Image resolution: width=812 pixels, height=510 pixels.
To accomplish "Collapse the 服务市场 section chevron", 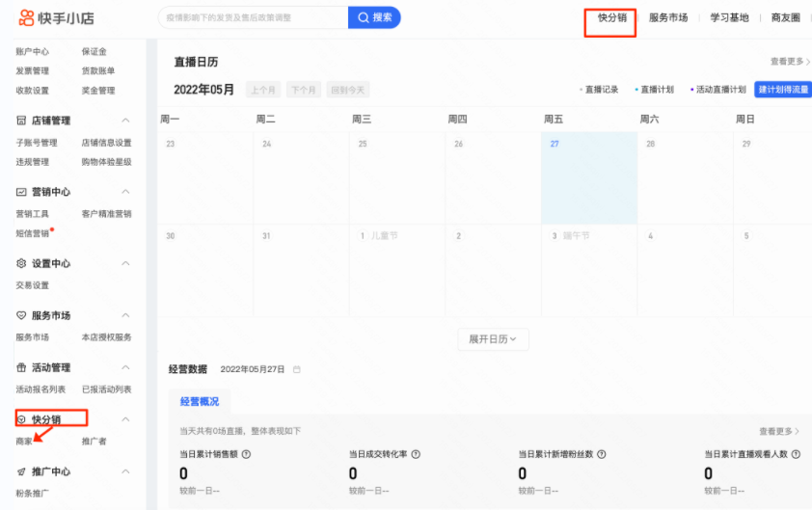I will [x=125, y=315].
